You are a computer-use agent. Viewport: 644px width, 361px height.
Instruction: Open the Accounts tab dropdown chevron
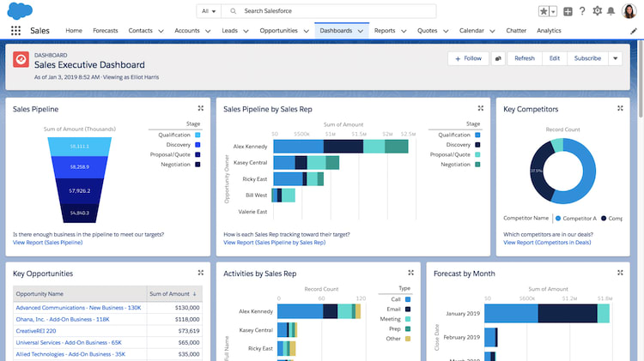coord(208,31)
